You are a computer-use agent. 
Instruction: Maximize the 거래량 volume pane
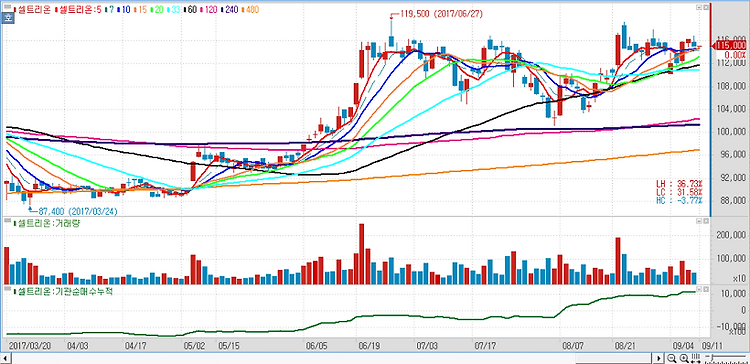706,221
